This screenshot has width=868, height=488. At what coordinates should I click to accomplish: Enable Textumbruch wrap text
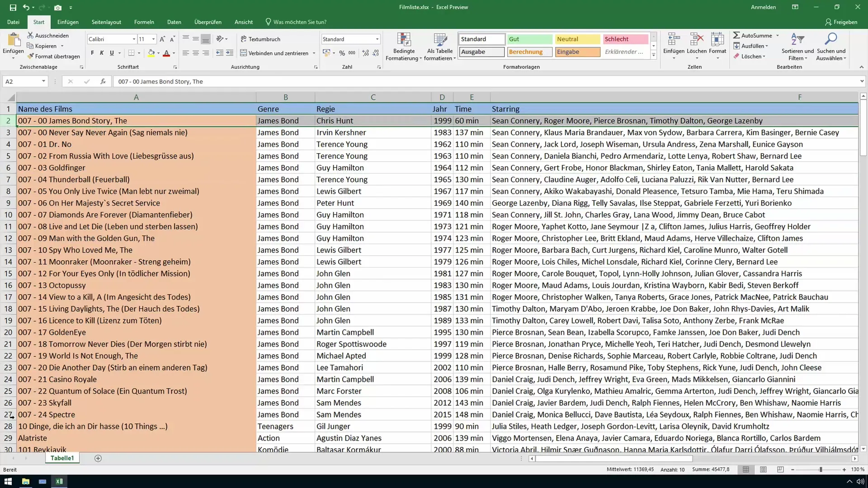pyautogui.click(x=260, y=39)
